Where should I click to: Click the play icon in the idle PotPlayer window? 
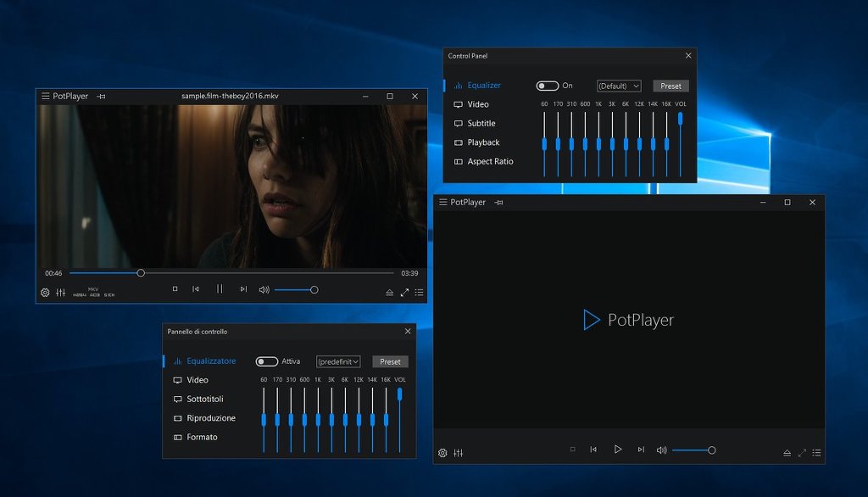tap(618, 450)
